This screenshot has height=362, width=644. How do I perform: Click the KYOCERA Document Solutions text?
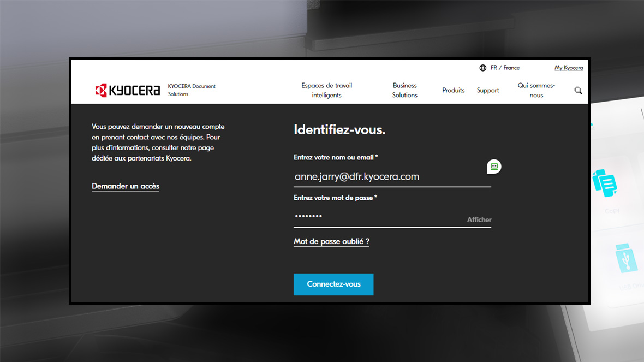tap(191, 90)
